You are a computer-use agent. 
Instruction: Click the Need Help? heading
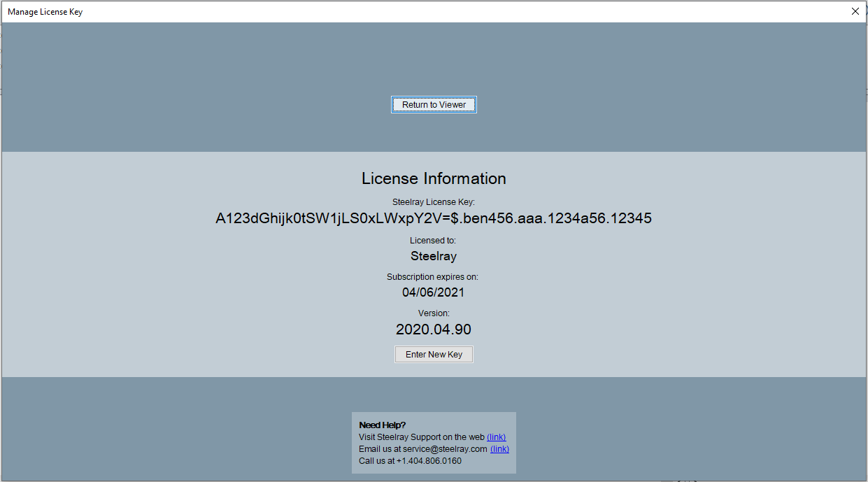[382, 425]
